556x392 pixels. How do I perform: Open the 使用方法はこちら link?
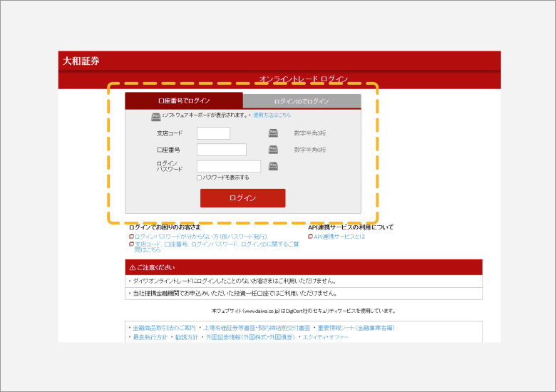tap(272, 115)
